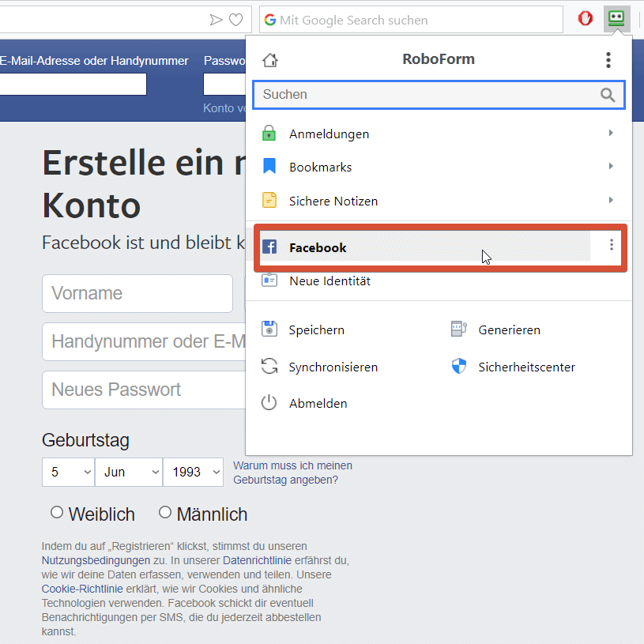This screenshot has height=644, width=644.
Task: Click the Google logo in the search box
Action: 269,20
